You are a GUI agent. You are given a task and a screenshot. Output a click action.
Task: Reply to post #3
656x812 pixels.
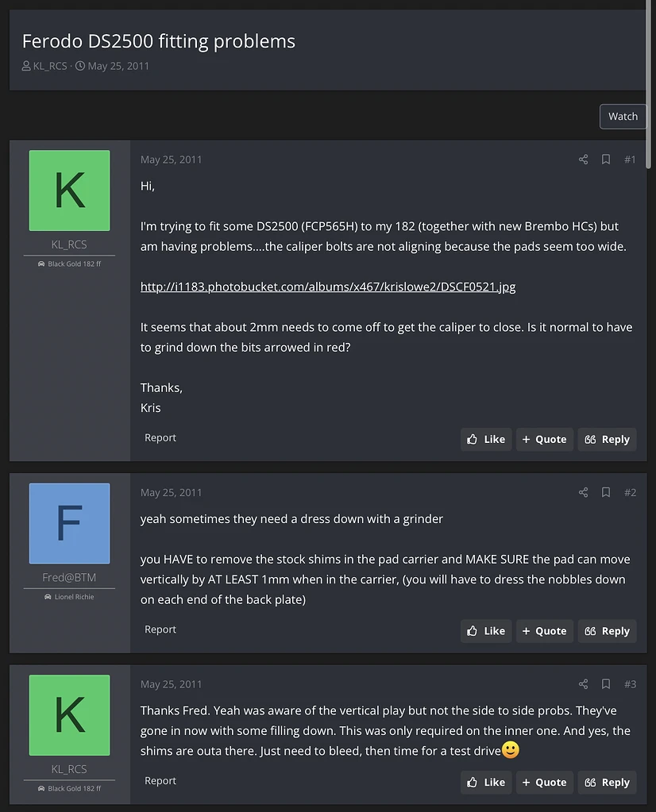click(607, 782)
